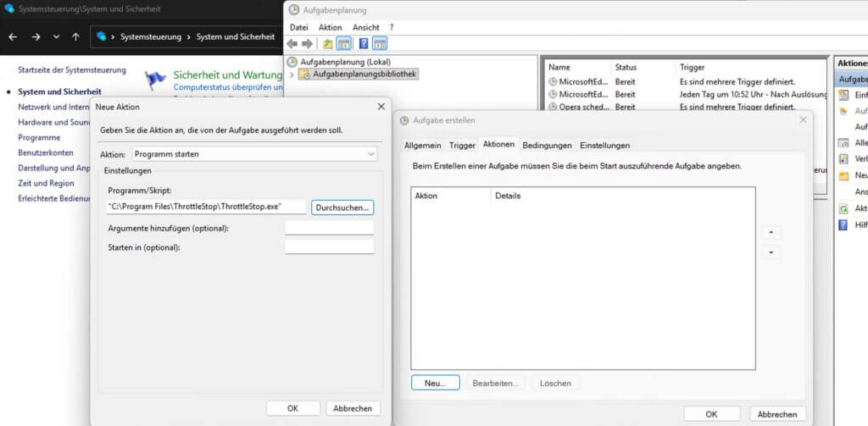Close the Neue Aktion dialog with X

point(381,106)
